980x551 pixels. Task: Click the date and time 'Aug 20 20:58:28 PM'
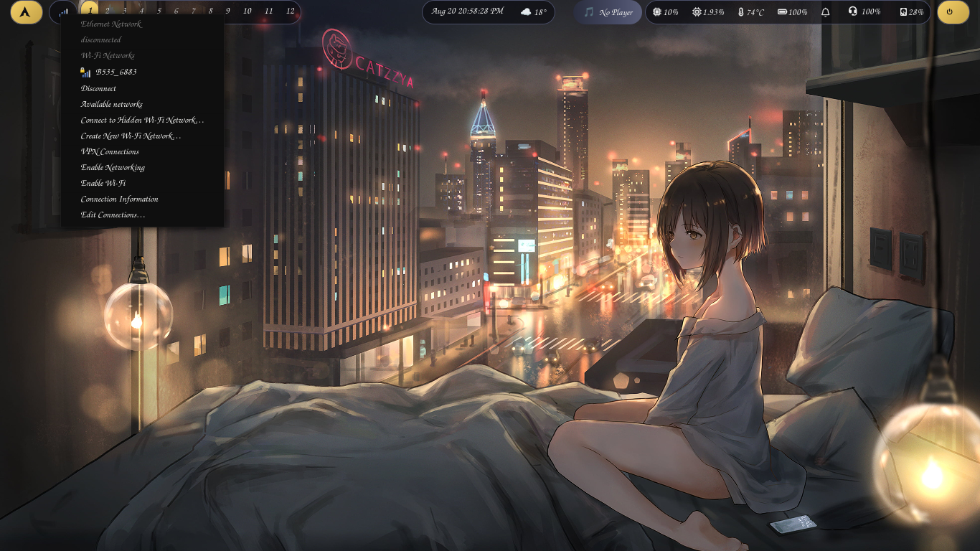[x=467, y=11]
